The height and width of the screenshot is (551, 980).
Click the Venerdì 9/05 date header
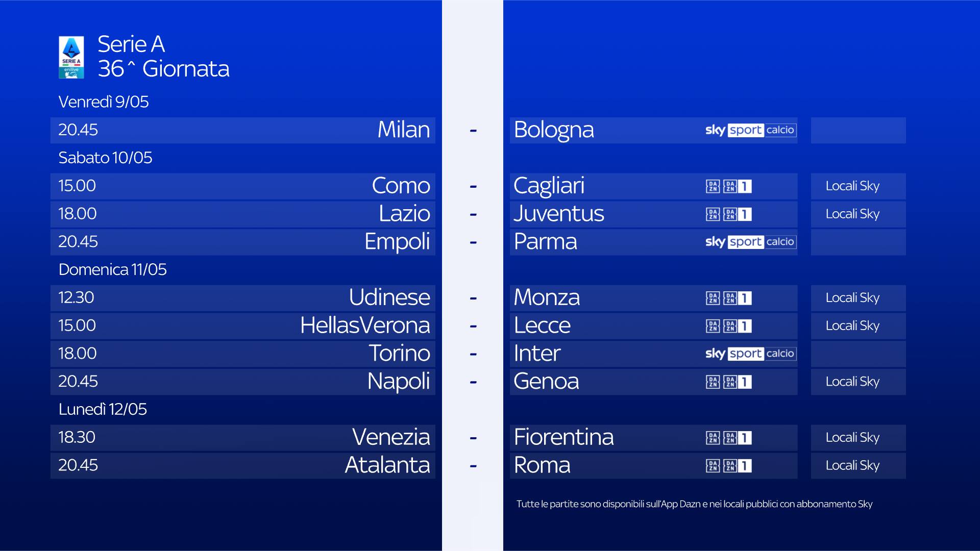(104, 102)
